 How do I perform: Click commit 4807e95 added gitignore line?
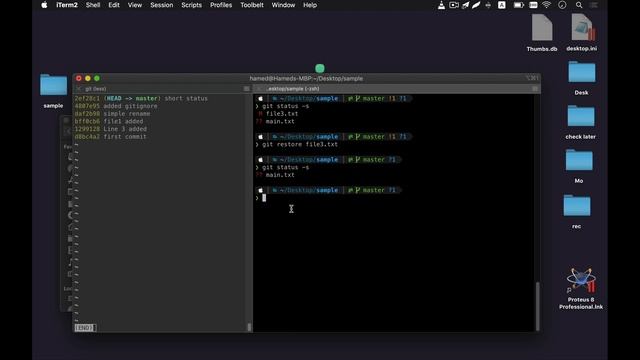coord(116,106)
